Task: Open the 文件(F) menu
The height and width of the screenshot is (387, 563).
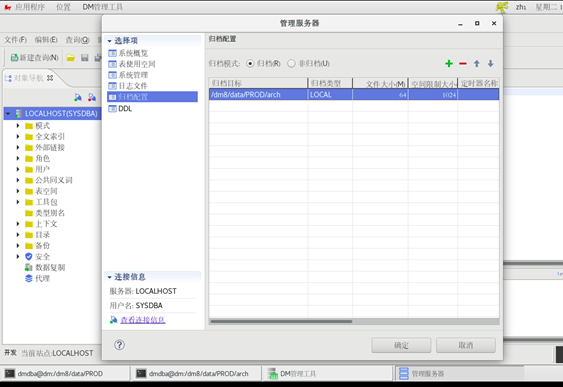Action: [15, 39]
